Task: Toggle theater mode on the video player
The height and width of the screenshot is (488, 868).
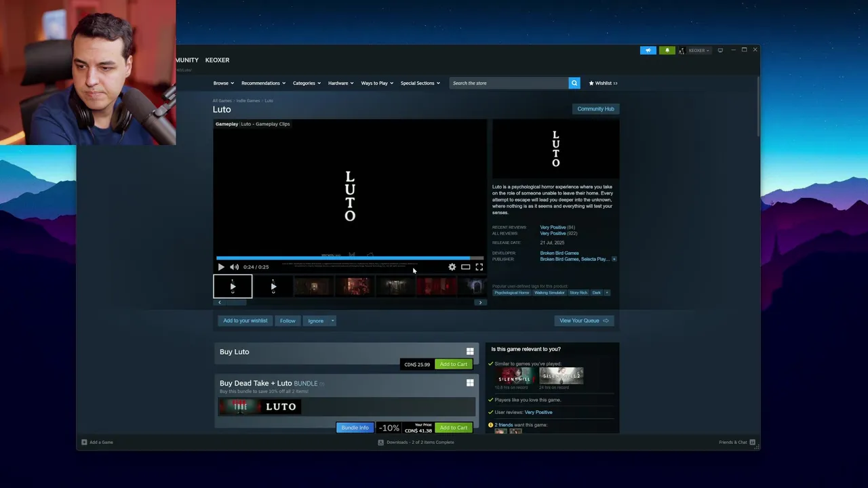Action: click(x=466, y=267)
